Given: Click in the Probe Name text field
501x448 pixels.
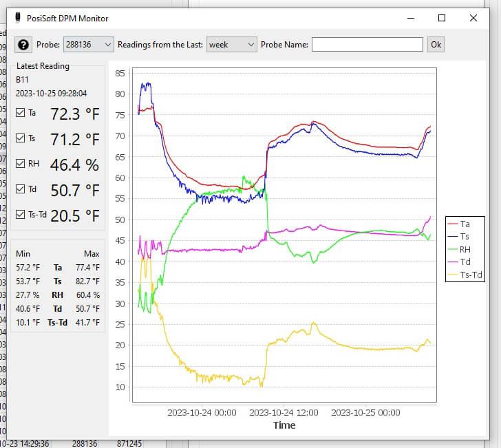Looking at the screenshot, I should (367, 45).
